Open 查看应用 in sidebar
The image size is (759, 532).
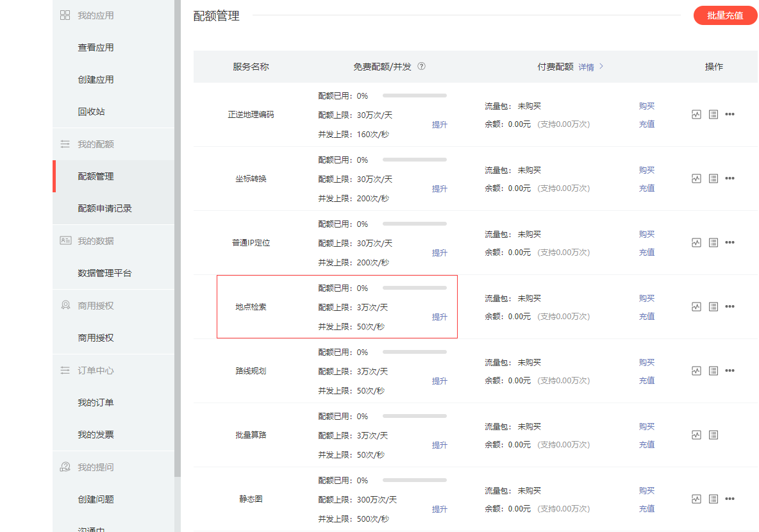click(96, 47)
